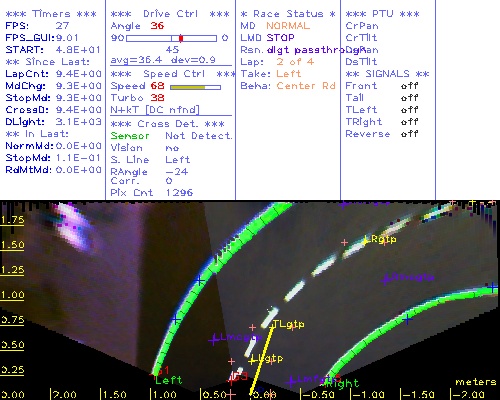This screenshot has height=400, width=500.
Task: Click the N+kT [DC nfnd] field
Action: 155,110
